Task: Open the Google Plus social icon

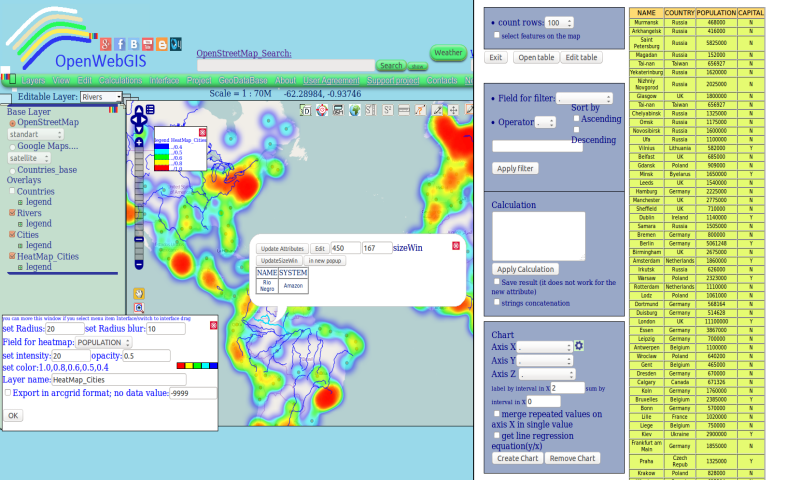Action: tap(106, 44)
